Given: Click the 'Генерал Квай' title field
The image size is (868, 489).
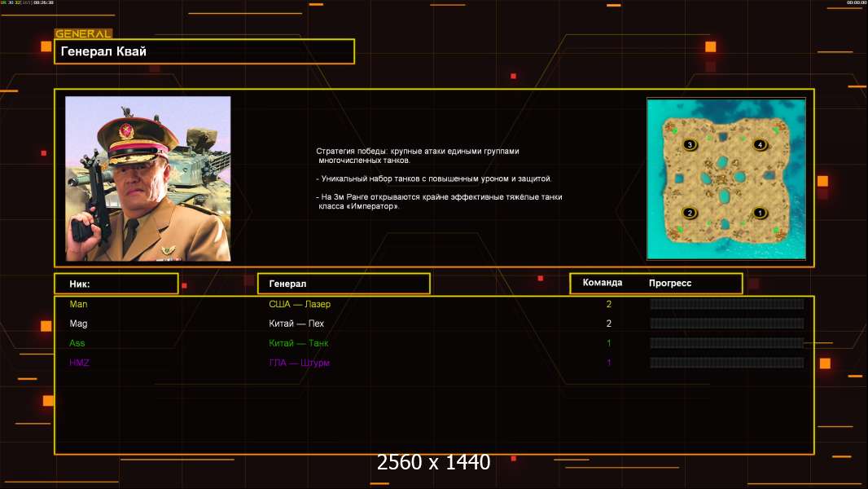Looking at the screenshot, I should (204, 51).
